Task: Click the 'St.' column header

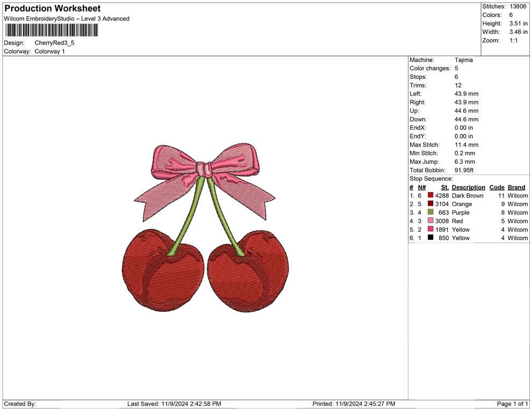Action: (x=445, y=187)
